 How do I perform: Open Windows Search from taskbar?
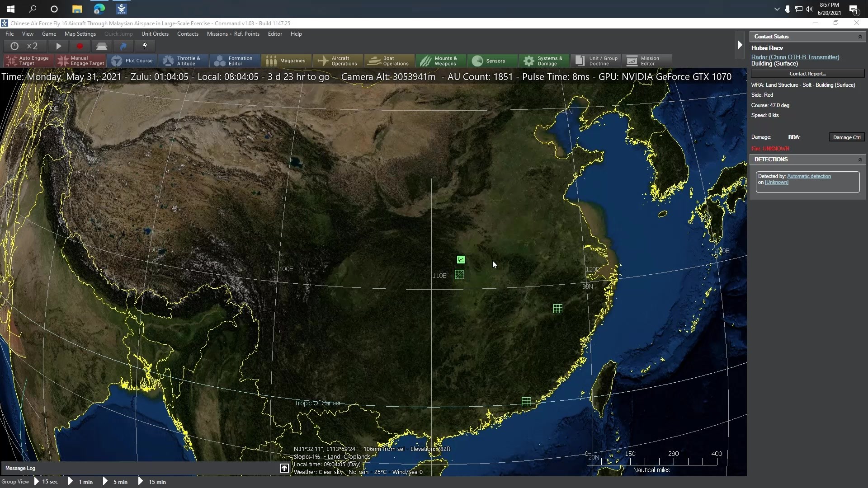point(33,9)
